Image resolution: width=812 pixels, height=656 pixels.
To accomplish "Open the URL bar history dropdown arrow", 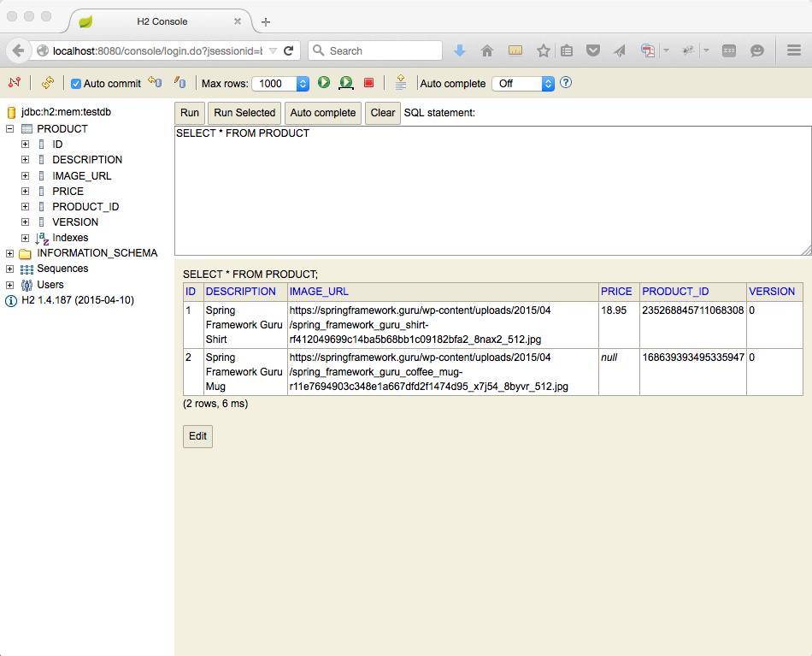I will tap(273, 50).
